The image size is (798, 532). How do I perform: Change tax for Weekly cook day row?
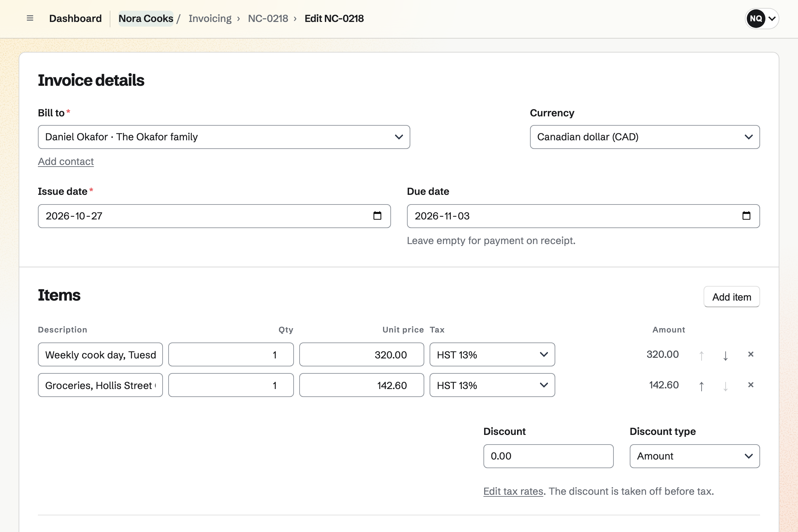coord(492,354)
